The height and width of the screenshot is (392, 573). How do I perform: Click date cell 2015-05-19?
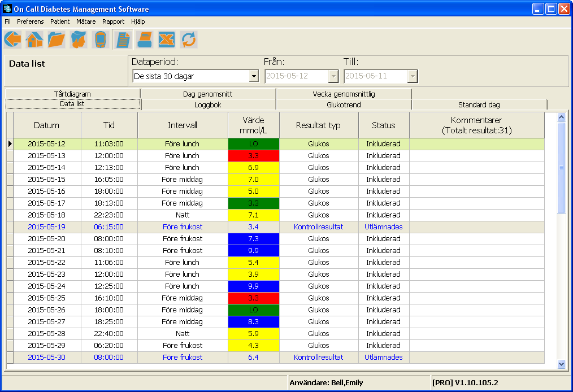tap(47, 227)
